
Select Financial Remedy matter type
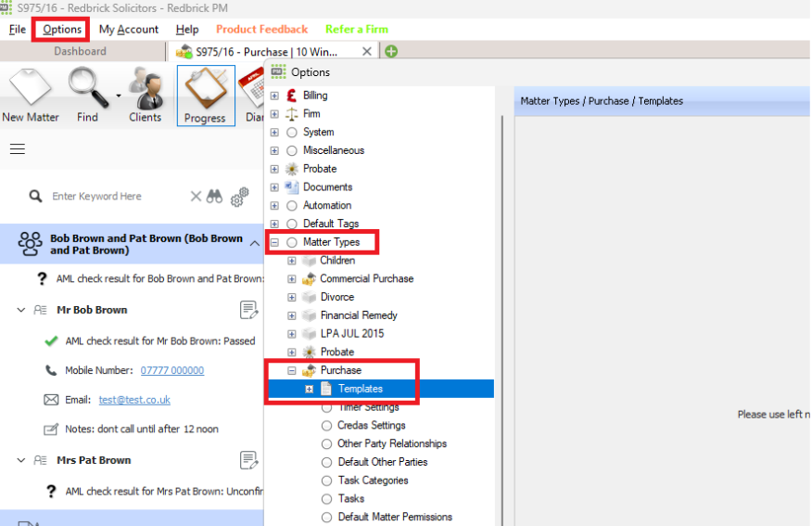click(x=359, y=315)
